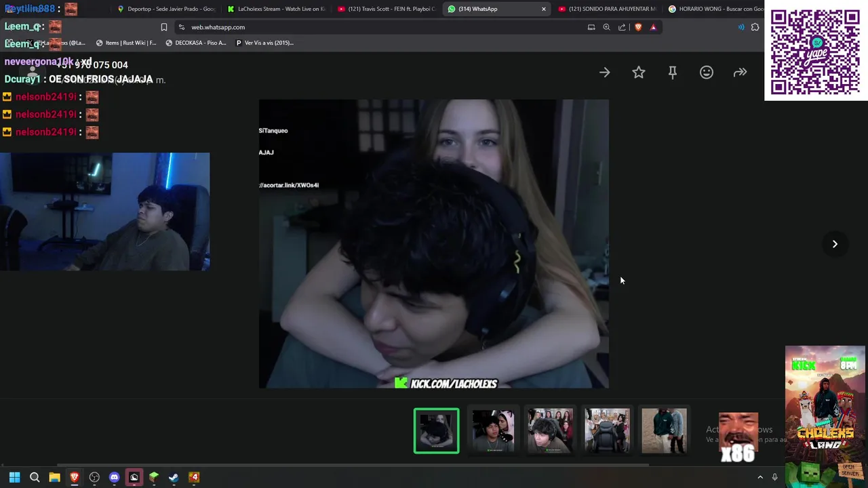
Task: Show hidden system tray icons
Action: point(760,477)
